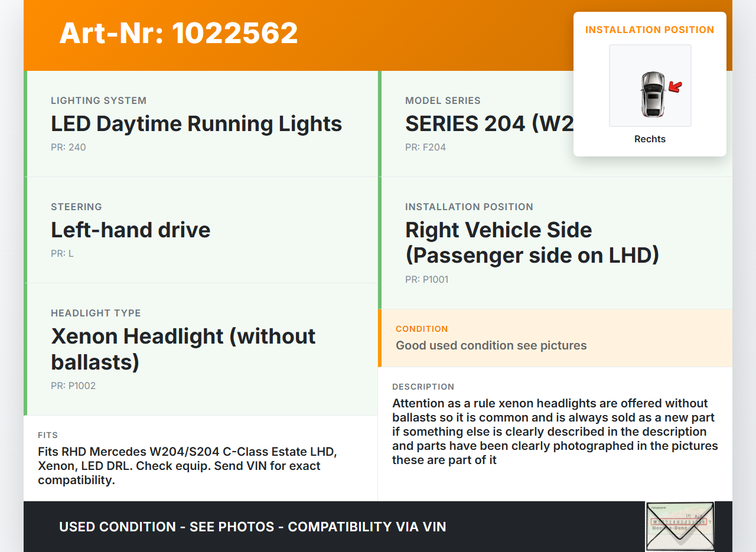Click the PR: L code
This screenshot has height=552, width=756.
(x=62, y=254)
